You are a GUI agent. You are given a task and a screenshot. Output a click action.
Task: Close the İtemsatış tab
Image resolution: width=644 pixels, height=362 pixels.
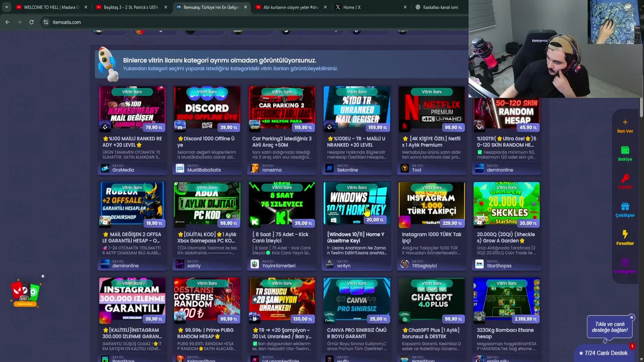click(246, 7)
